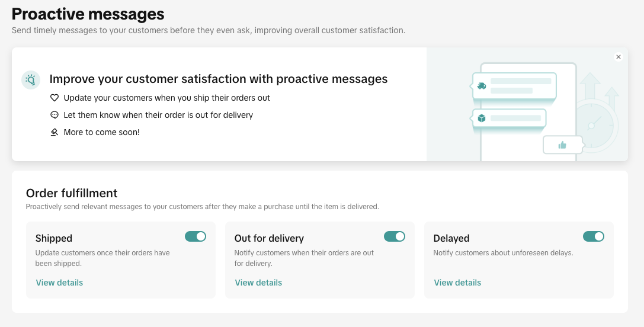
Task: Click the package box icon in illustration
Action: pyautogui.click(x=482, y=118)
